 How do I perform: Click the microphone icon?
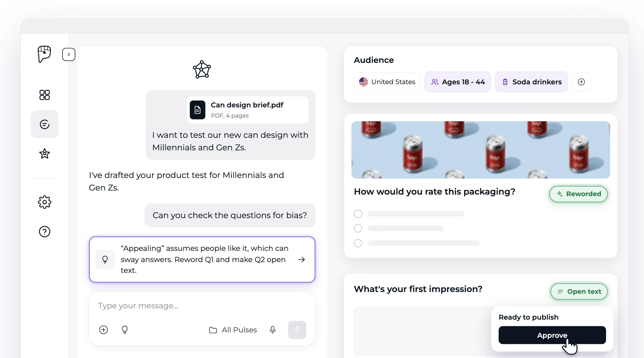[x=273, y=330]
